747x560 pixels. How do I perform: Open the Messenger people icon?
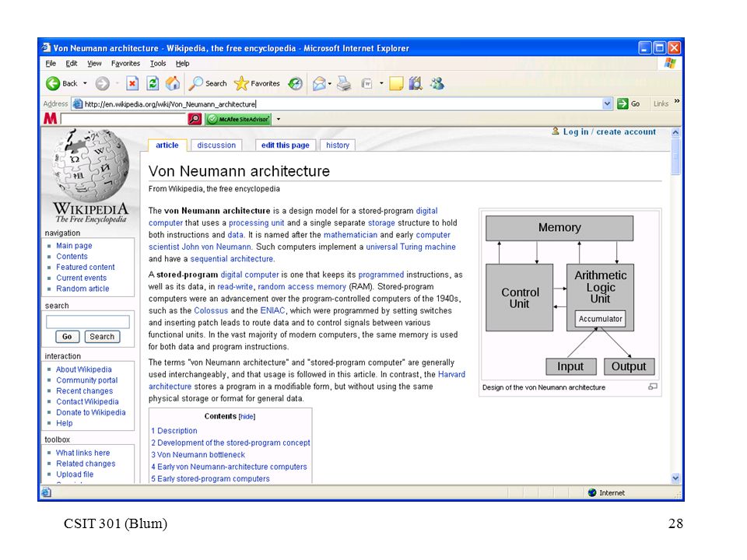click(x=437, y=84)
